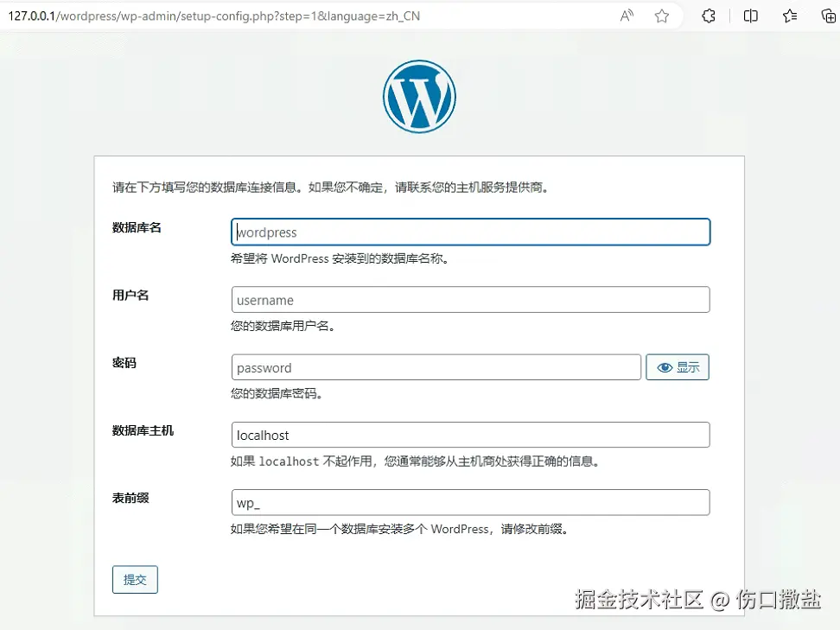Screen dimensions: 840x630
Task: Click the password input field
Action: coord(436,367)
